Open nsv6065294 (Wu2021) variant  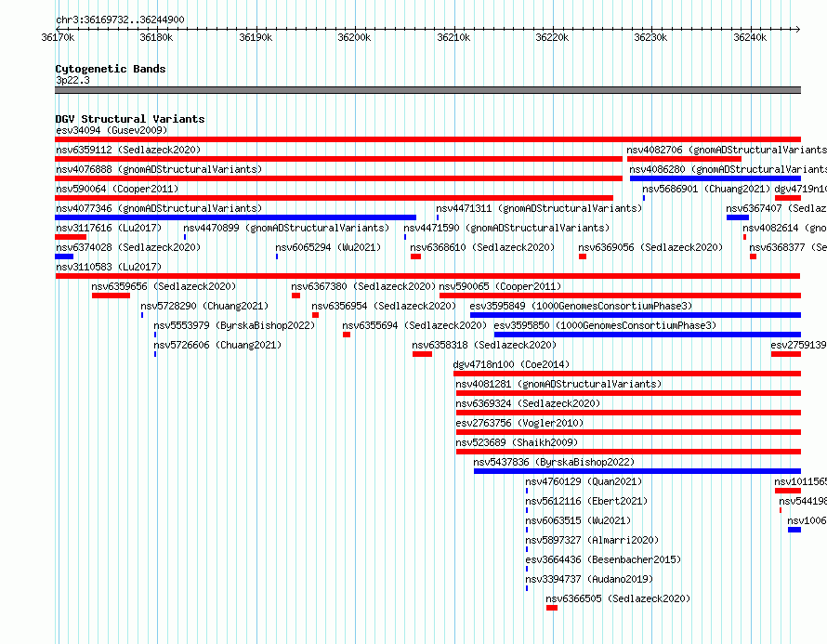(x=328, y=247)
